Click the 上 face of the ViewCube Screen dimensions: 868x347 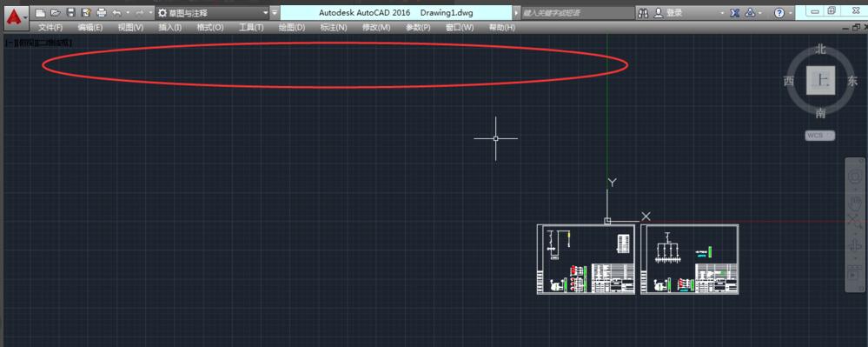(x=820, y=80)
